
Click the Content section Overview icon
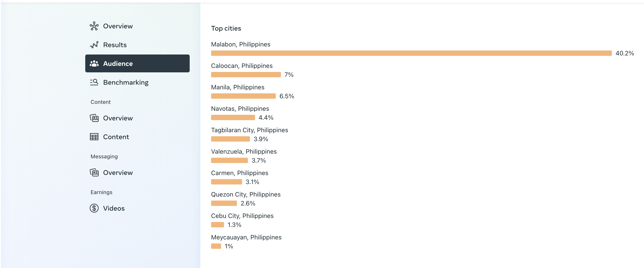(94, 118)
